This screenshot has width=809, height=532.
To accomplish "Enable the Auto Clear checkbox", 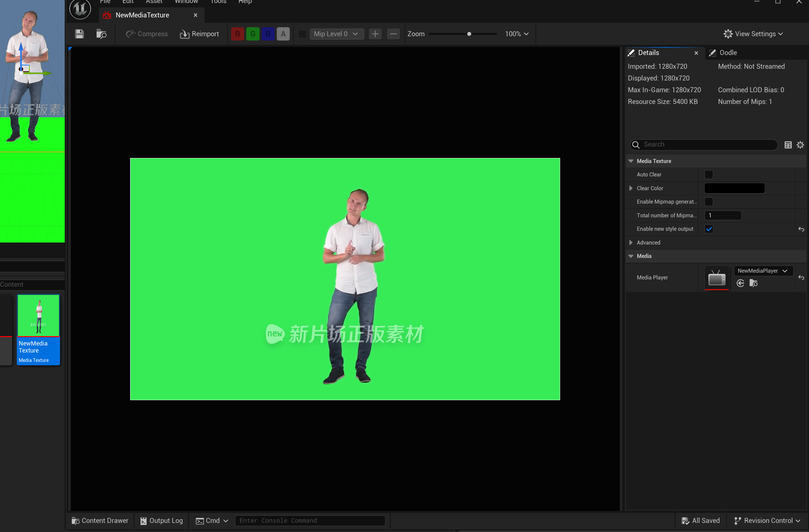I will pyautogui.click(x=709, y=175).
